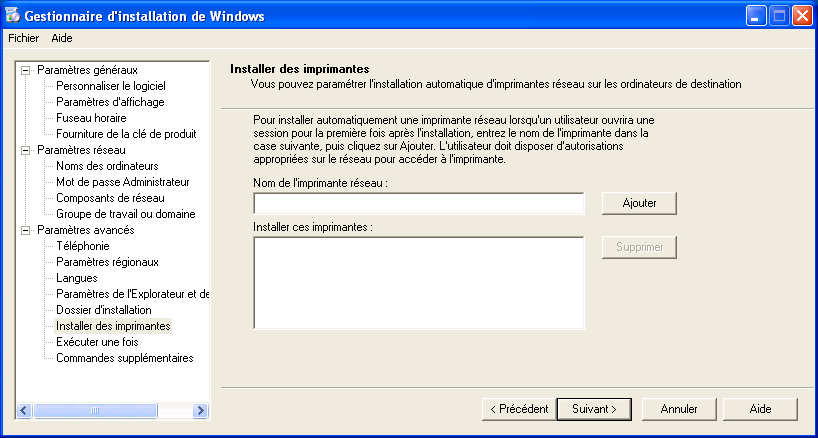Collapse the Paramètres réseau tree node
The width and height of the screenshot is (818, 438).
pyautogui.click(x=25, y=150)
